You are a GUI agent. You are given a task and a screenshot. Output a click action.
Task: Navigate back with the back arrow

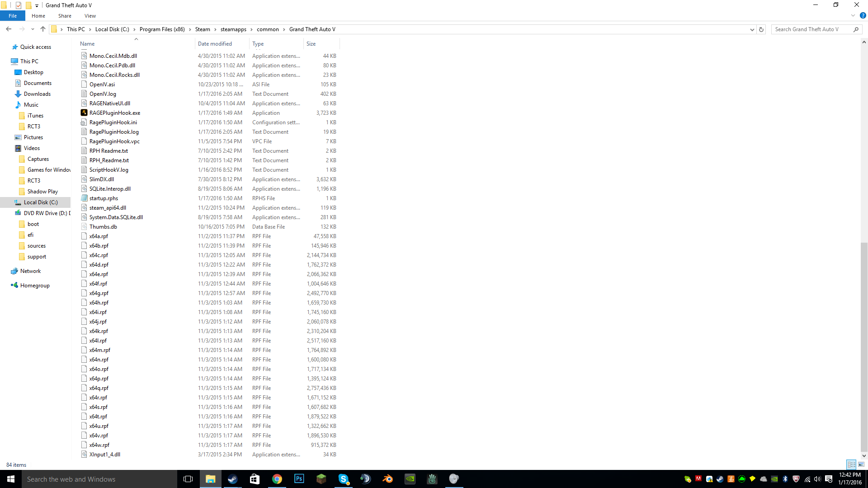(x=9, y=29)
